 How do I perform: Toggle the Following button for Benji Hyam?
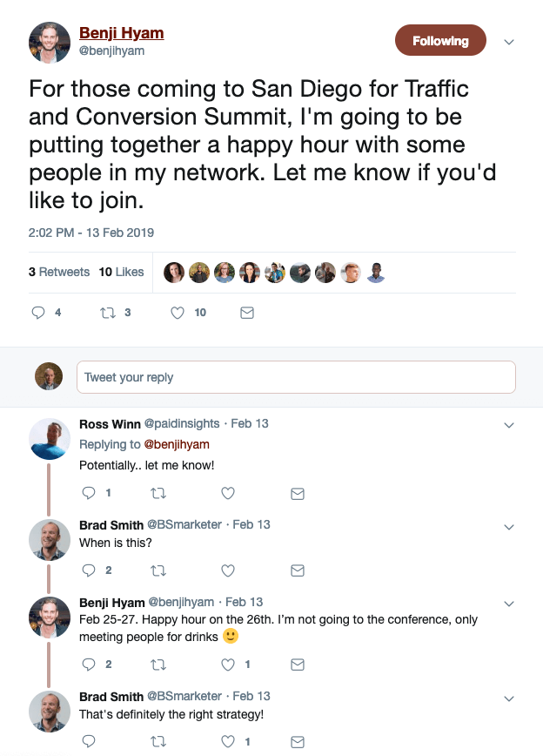click(x=440, y=41)
